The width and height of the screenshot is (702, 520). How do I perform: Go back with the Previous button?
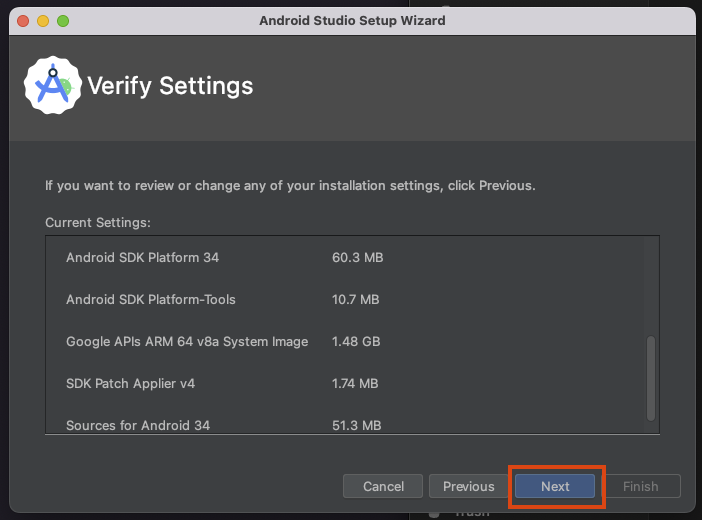click(x=468, y=486)
